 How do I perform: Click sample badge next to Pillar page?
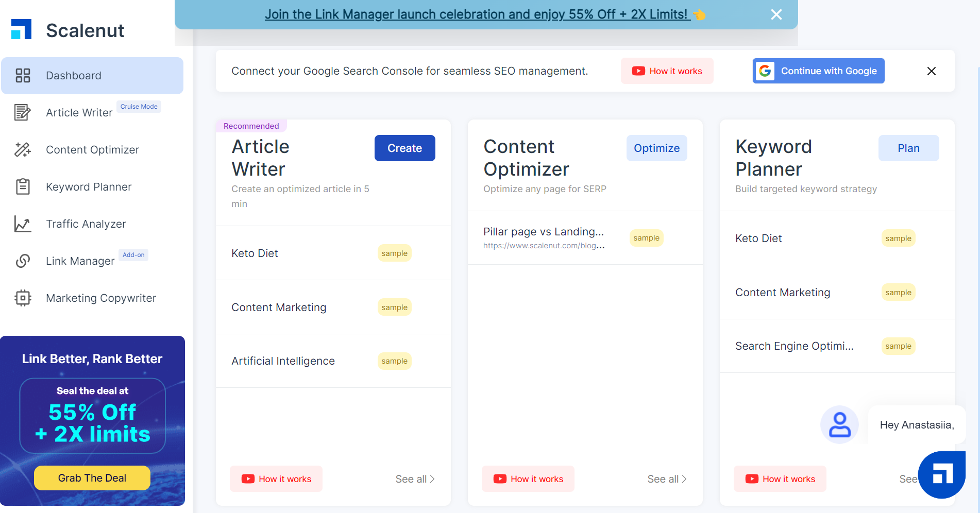click(647, 238)
